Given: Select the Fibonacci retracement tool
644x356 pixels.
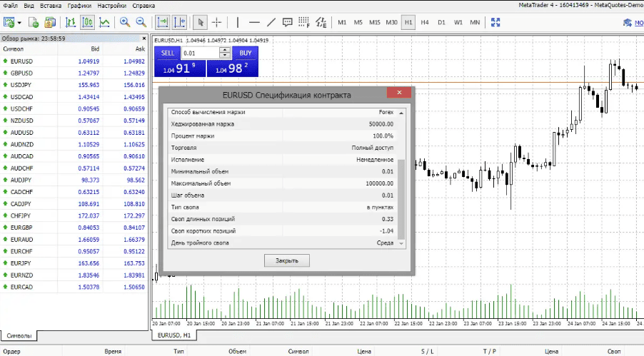Looking at the screenshot, I should tap(304, 22).
